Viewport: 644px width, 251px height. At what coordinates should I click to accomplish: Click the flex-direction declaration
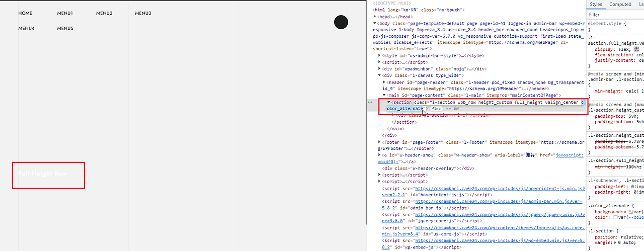[619, 55]
